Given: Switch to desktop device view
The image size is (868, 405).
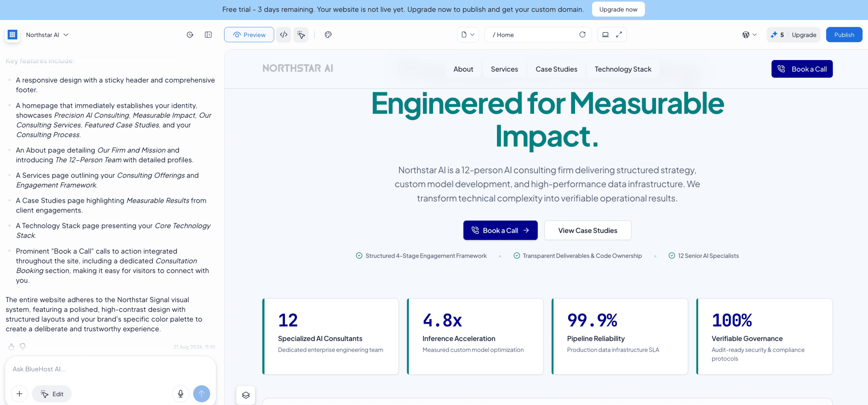Looking at the screenshot, I should pos(605,35).
